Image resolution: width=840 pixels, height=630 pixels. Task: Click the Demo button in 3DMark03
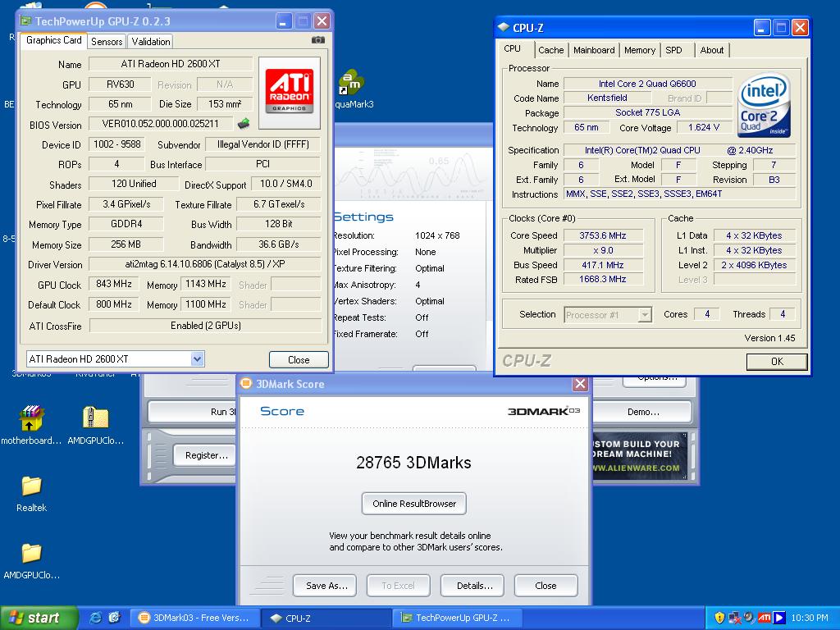pyautogui.click(x=642, y=412)
